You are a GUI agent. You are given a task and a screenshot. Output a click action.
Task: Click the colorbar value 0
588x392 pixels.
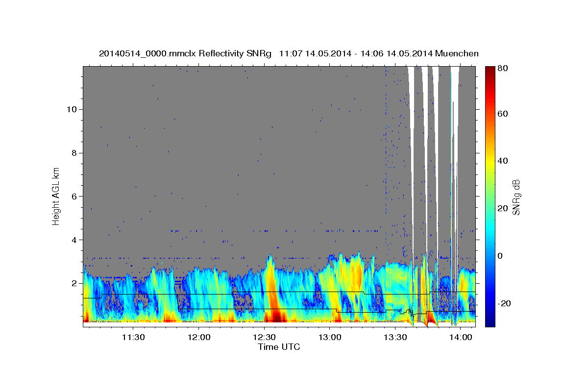[x=500, y=256]
